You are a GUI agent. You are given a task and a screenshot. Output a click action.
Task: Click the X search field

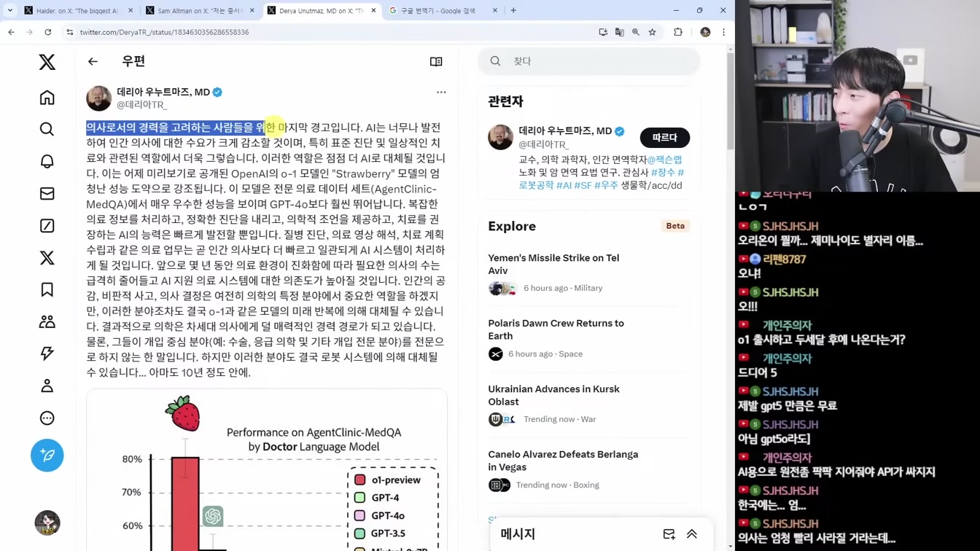point(589,61)
